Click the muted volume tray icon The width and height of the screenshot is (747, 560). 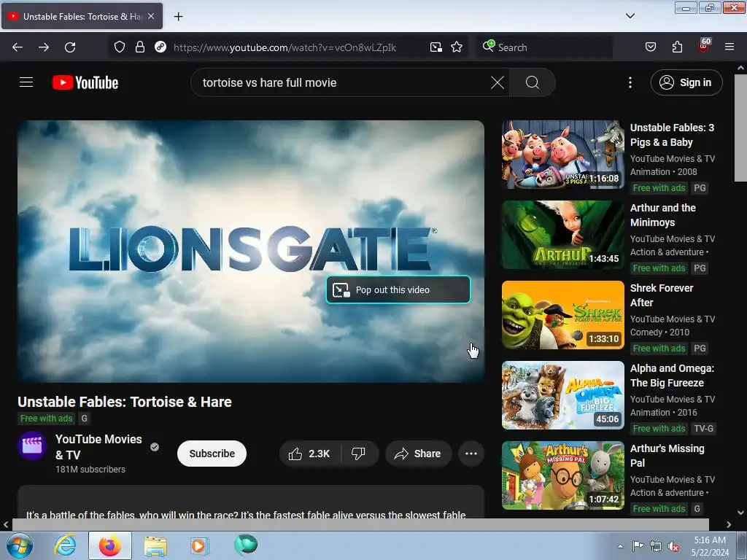pyautogui.click(x=673, y=547)
